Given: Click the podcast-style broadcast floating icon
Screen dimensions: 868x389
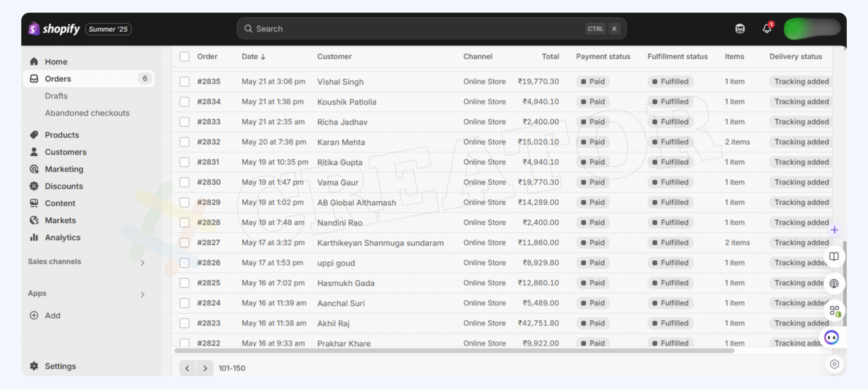Looking at the screenshot, I should coord(834,283).
